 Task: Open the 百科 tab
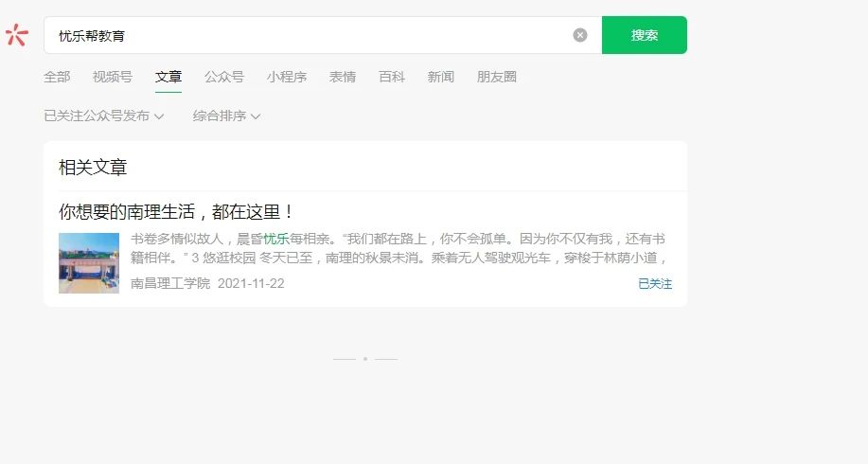click(x=392, y=77)
